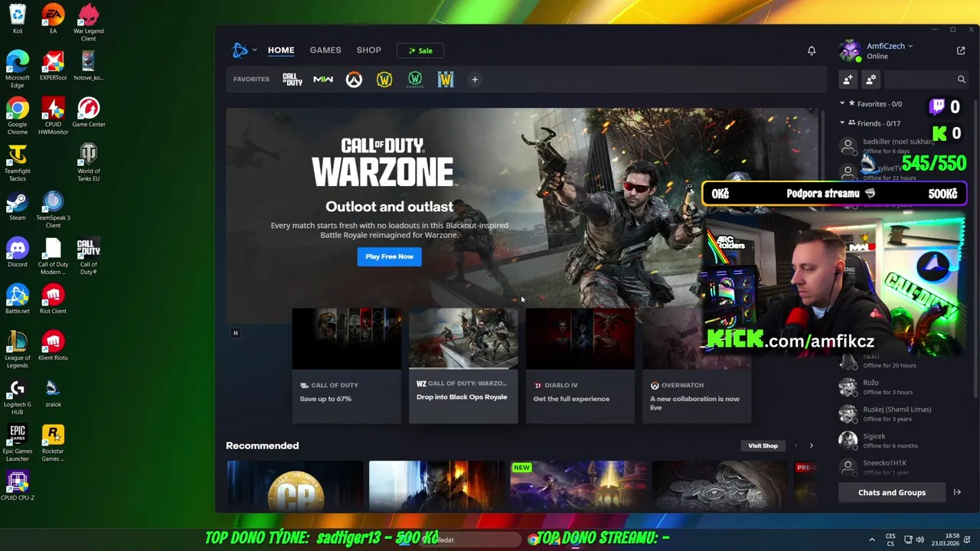The width and height of the screenshot is (980, 551).
Task: Open Overwatch new collaboration card
Action: pos(697,366)
